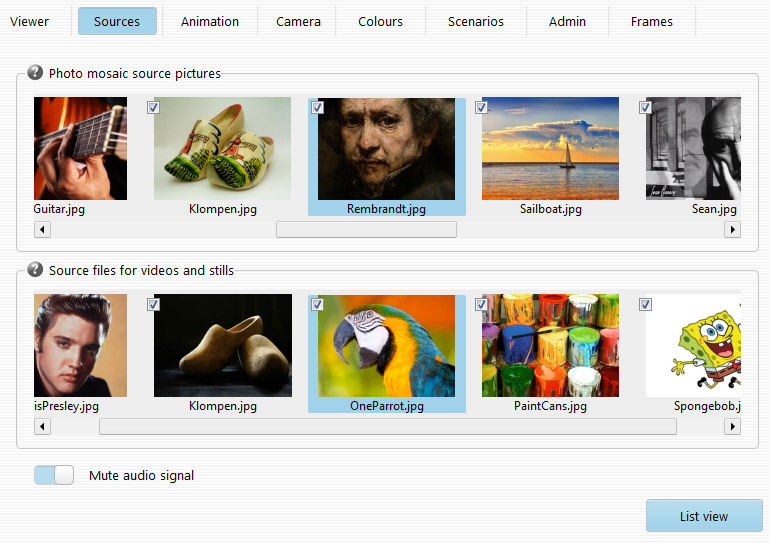This screenshot has width=770, height=543.
Task: Select the Spongebob.jpg thumbnail
Action: coord(693,346)
